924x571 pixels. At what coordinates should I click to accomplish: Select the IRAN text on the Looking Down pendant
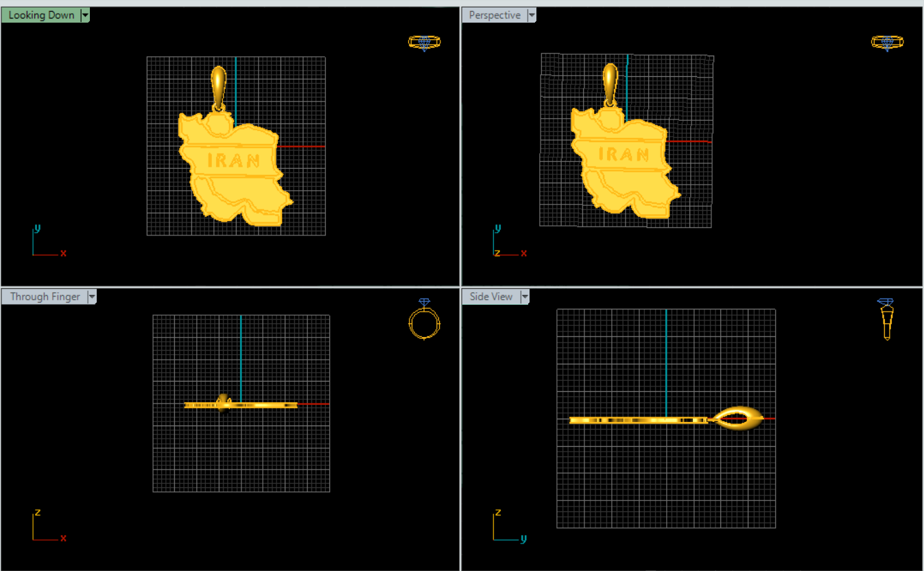point(234,161)
